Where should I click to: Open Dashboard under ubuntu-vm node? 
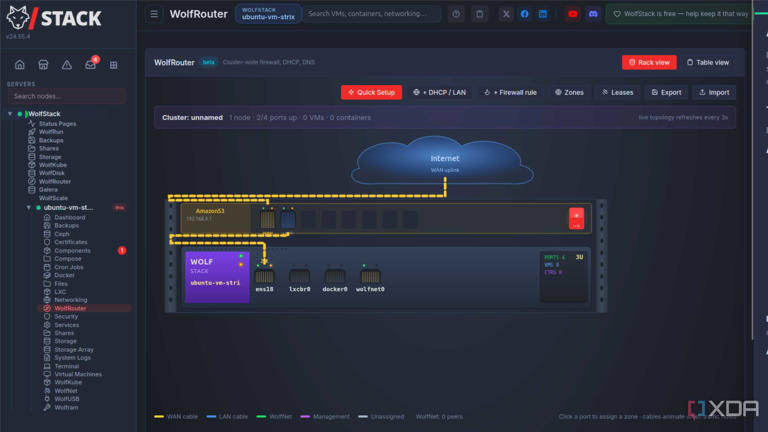point(70,217)
